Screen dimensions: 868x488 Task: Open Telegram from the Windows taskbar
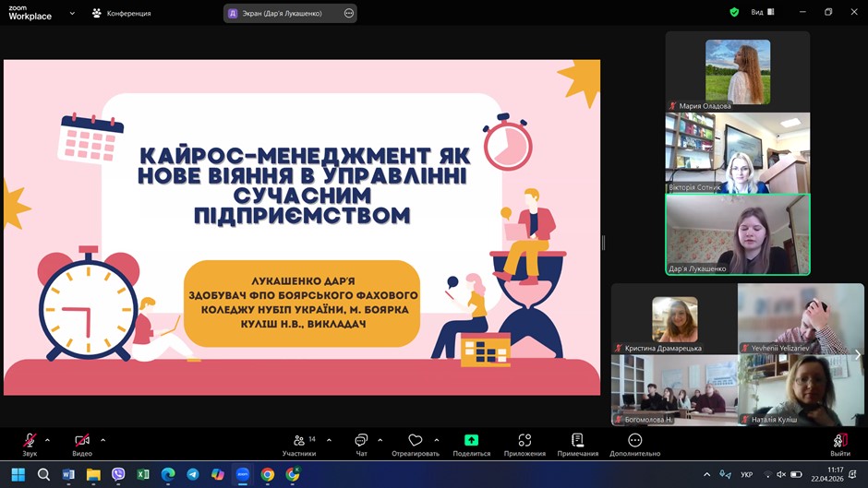tap(193, 474)
